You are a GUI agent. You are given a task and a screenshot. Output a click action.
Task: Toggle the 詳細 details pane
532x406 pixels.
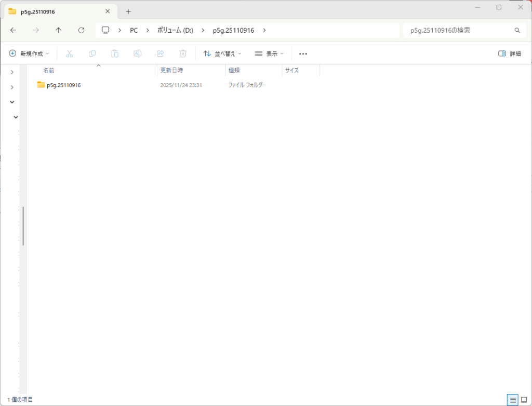click(x=509, y=54)
